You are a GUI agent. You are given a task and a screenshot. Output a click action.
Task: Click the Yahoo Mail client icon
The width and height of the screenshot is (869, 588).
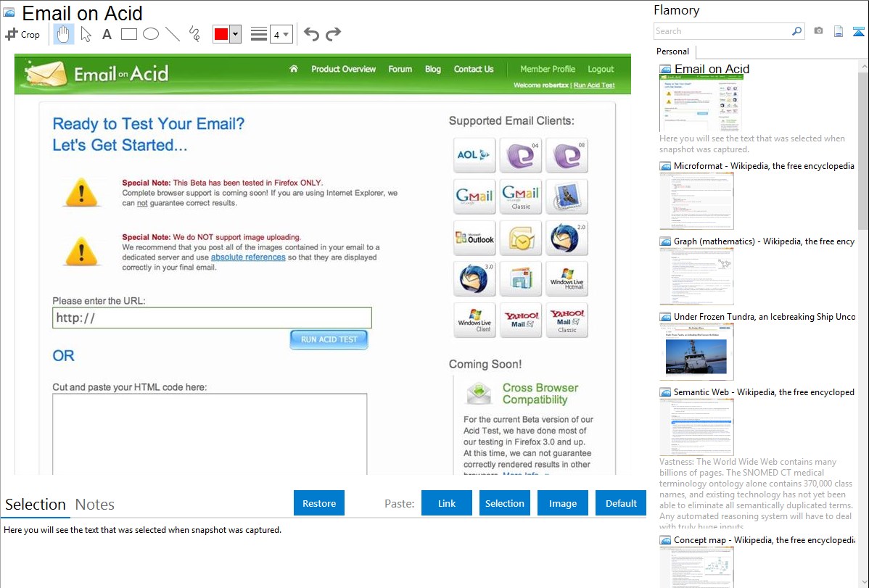pyautogui.click(x=520, y=320)
